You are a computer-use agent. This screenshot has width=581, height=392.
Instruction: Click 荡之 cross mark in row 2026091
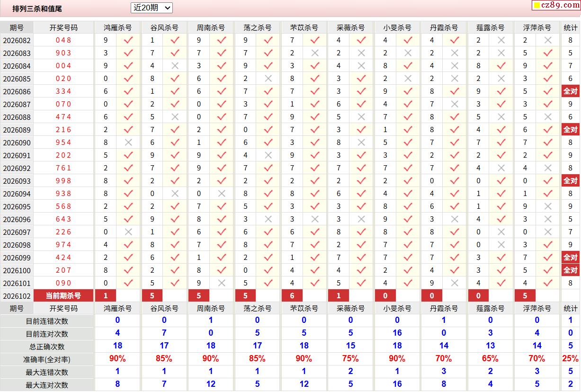(x=268, y=155)
